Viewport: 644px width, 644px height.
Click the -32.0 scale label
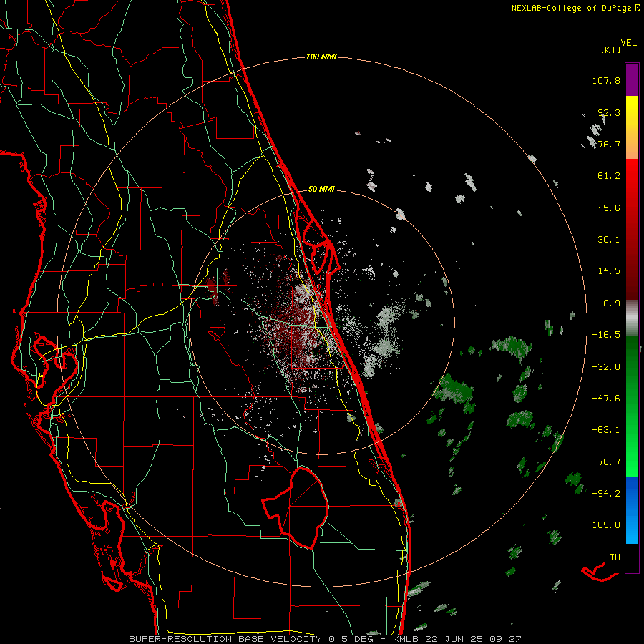click(x=606, y=367)
